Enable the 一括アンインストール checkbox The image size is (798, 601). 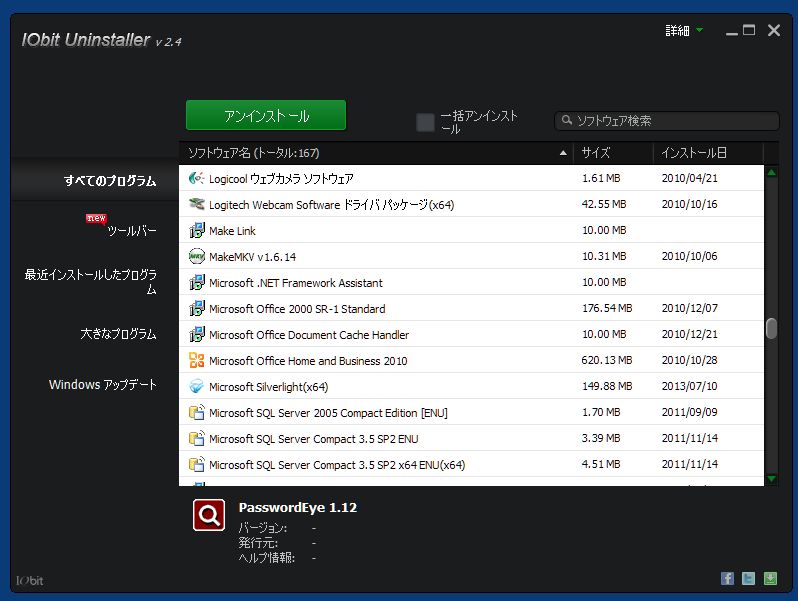pyautogui.click(x=425, y=122)
